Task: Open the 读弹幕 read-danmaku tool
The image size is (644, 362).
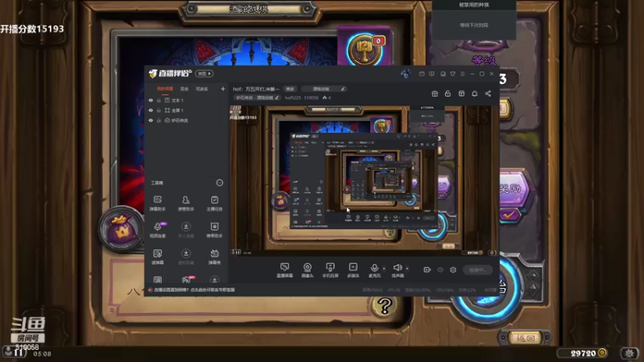Action: [157, 257]
